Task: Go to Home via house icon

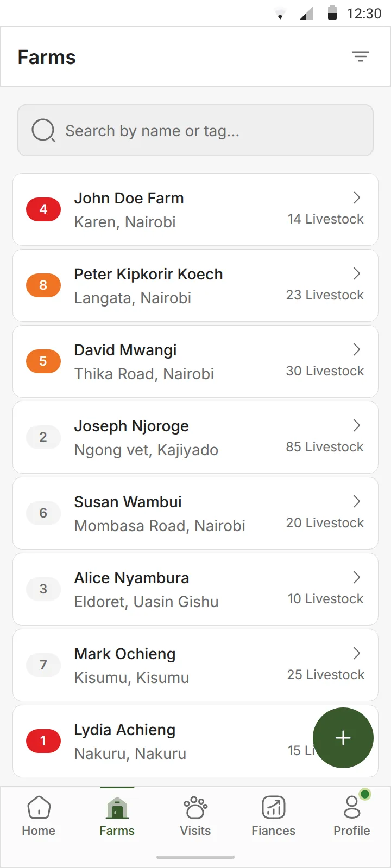Action: 39,807
